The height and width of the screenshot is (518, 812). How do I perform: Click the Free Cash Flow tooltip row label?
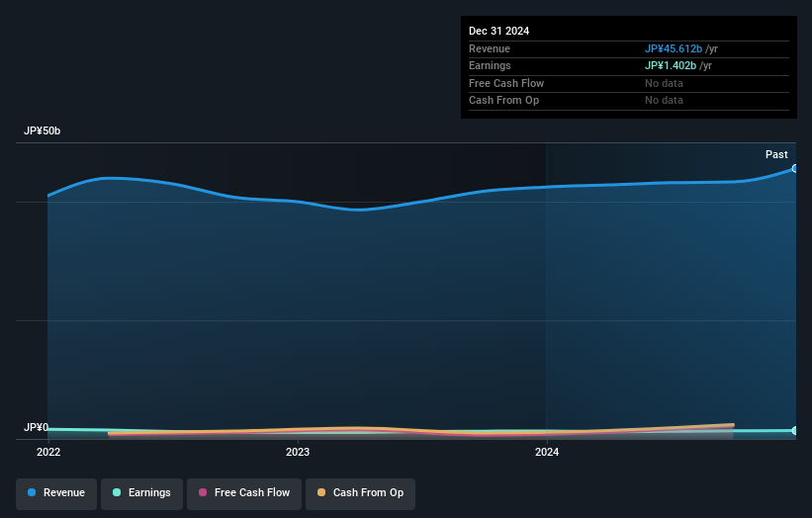point(506,83)
